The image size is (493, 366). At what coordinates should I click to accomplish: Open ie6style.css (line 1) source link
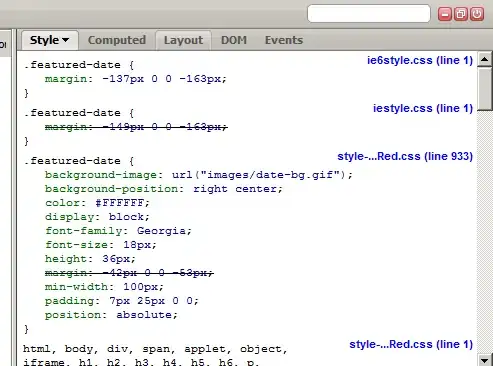click(x=420, y=60)
